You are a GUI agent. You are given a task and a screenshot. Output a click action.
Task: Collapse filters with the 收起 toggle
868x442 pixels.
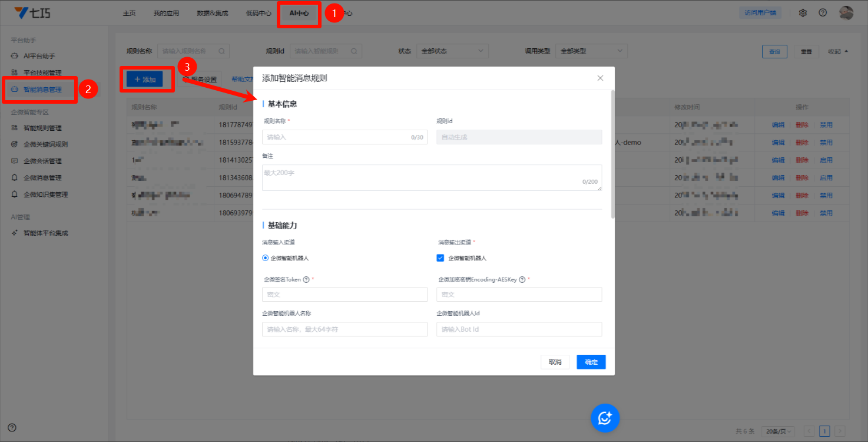click(838, 51)
